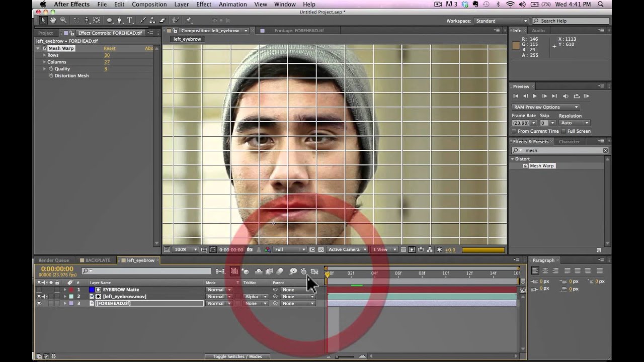Click the comp mini-flowchart icon in timeline
Image resolution: width=644 pixels, height=362 pixels.
220,271
